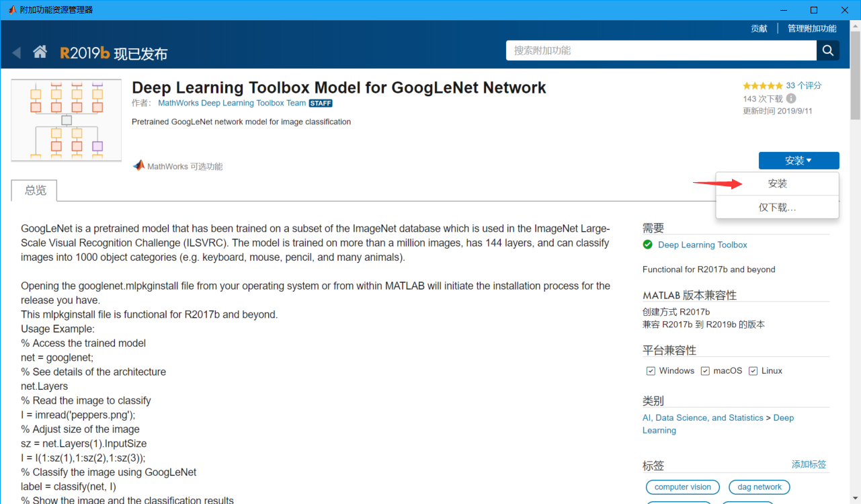This screenshot has width=861, height=504.
Task: Click the back navigation arrow
Action: click(16, 53)
